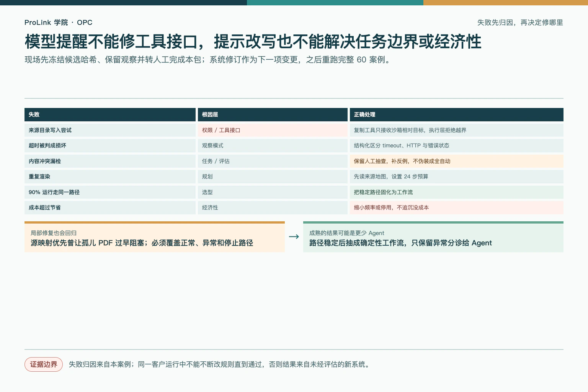This screenshot has height=392, width=588.
Task: Click the ProLink 学院 · OPC header label
Action: [58, 23]
